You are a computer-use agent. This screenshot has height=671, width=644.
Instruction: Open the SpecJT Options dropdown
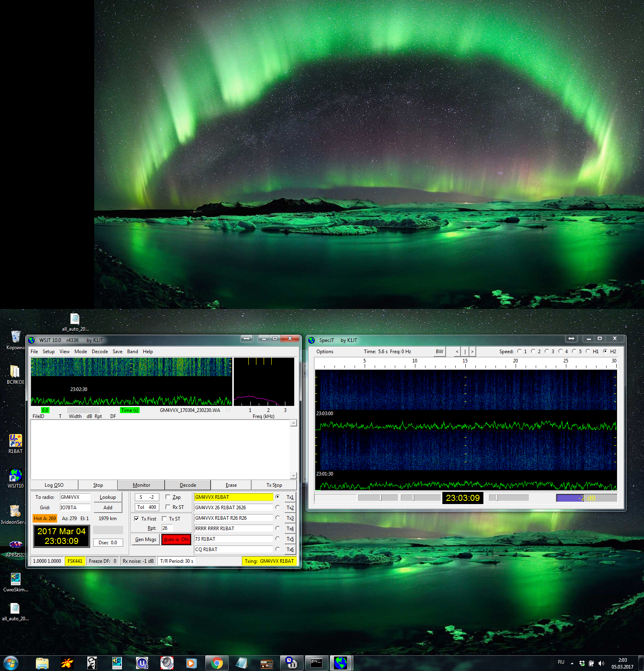[x=324, y=351]
